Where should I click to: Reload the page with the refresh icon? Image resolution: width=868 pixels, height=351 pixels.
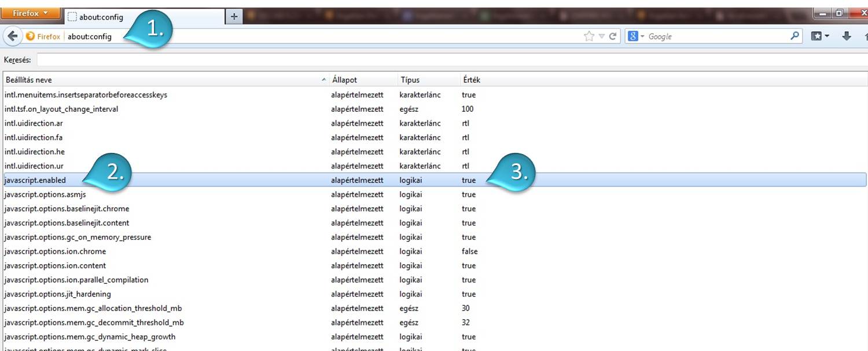pos(613,36)
